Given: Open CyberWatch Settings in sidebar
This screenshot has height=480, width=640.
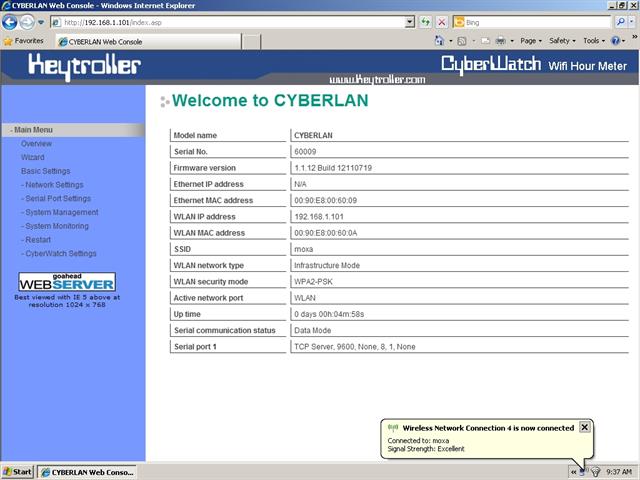Looking at the screenshot, I should tap(60, 253).
